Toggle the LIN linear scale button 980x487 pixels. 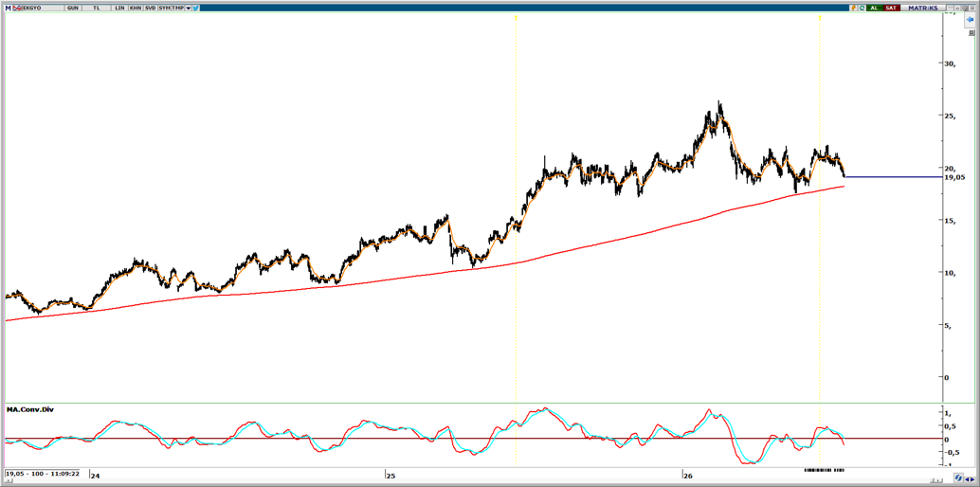[x=119, y=9]
